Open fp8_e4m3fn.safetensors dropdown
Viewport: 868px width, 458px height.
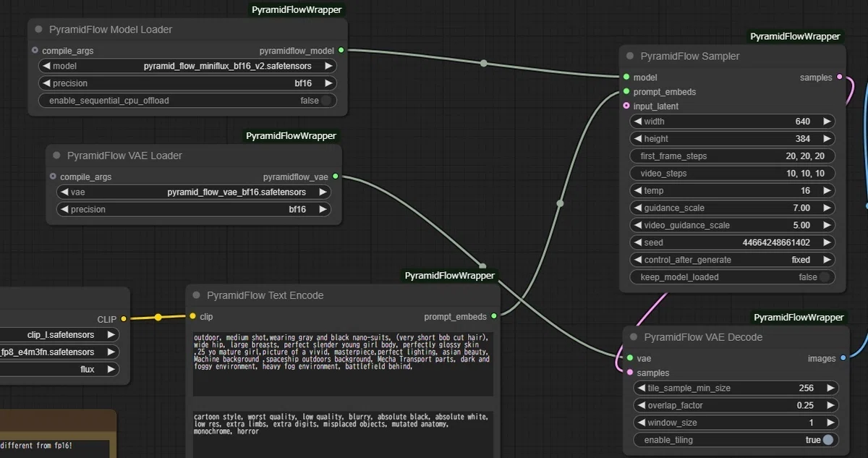(61, 352)
